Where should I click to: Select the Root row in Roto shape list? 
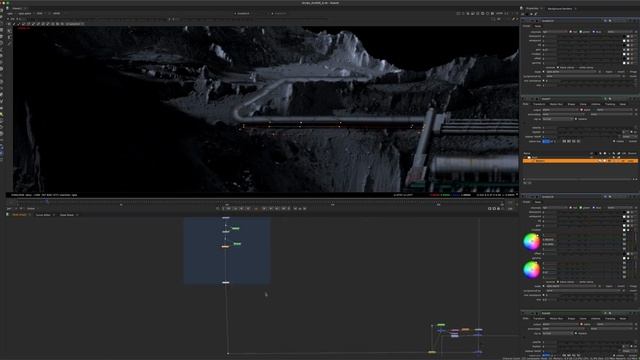(x=580, y=157)
